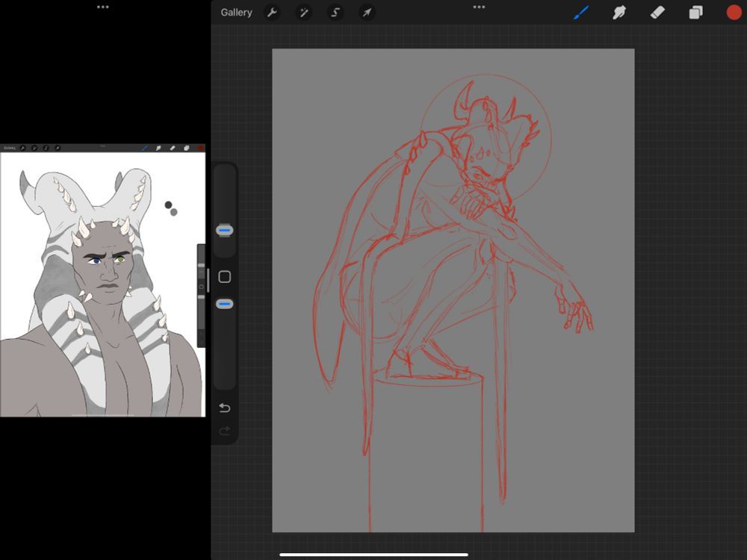Open multitasking dots above Procreate window
Screen dimensions: 747x560
tap(479, 7)
